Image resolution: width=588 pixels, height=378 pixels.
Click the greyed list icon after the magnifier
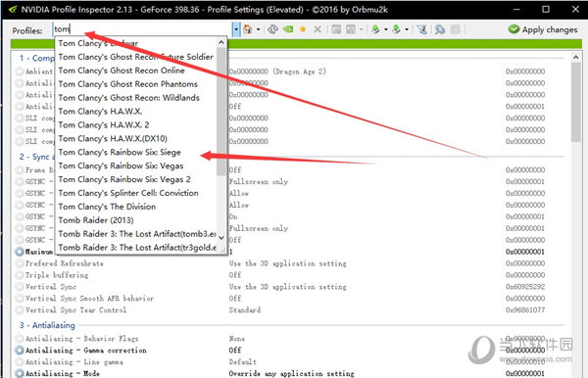click(455, 29)
